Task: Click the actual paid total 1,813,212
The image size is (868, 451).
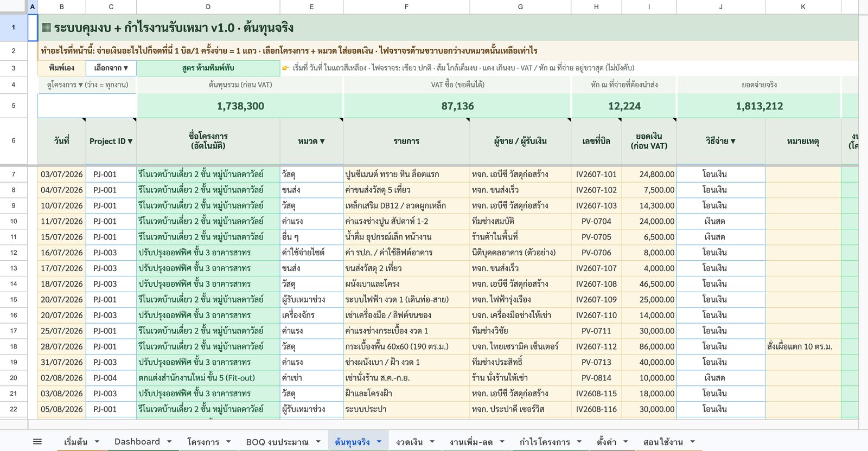Action: (759, 106)
